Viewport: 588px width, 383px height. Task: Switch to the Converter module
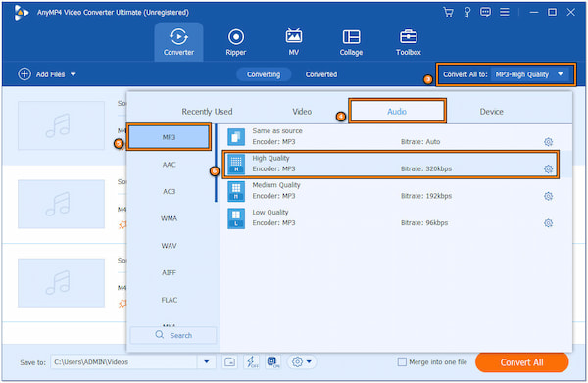(179, 42)
